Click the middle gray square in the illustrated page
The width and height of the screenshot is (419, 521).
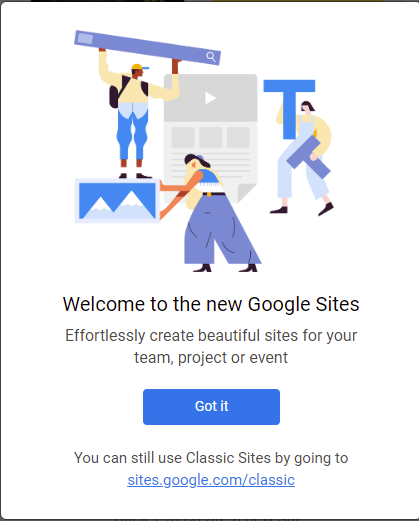211,137
